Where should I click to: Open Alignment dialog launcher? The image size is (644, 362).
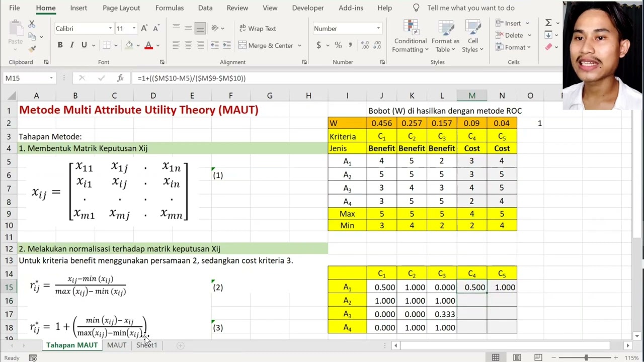click(x=304, y=62)
